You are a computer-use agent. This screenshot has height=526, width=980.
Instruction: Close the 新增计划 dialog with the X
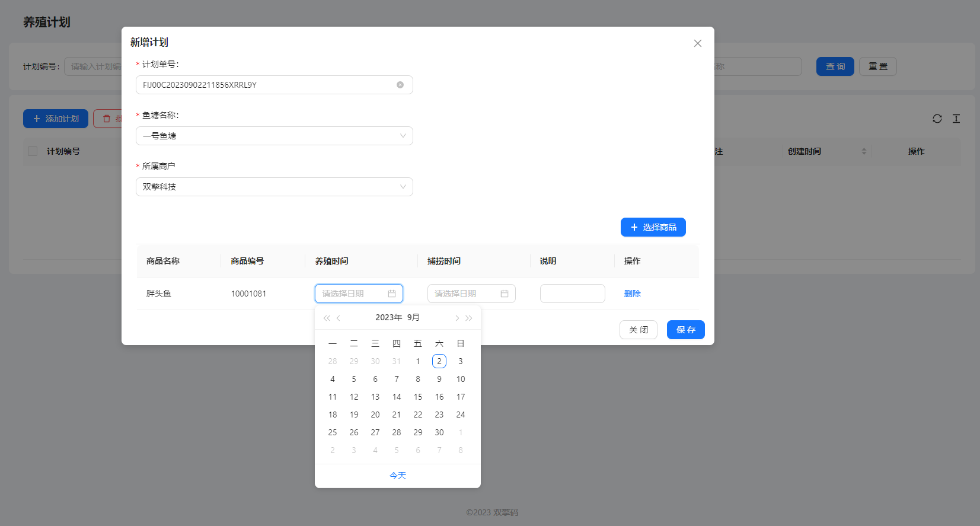pyautogui.click(x=698, y=43)
